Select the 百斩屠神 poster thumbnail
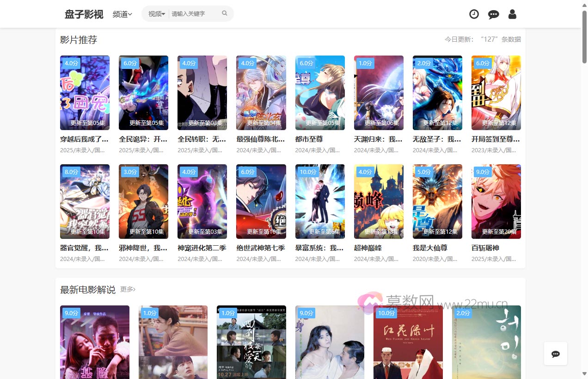This screenshot has width=588, height=379. [496, 201]
